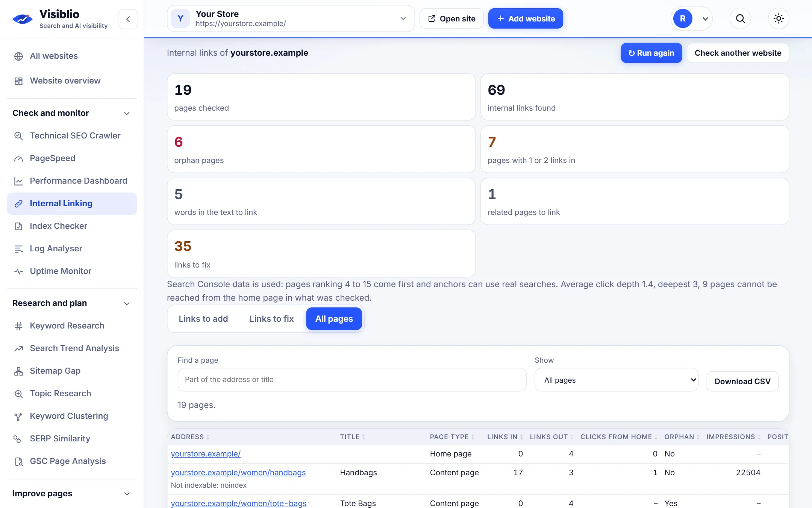This screenshot has width=812, height=508.
Task: Sort by CLICKS FROM HOME column header
Action: pos(619,437)
